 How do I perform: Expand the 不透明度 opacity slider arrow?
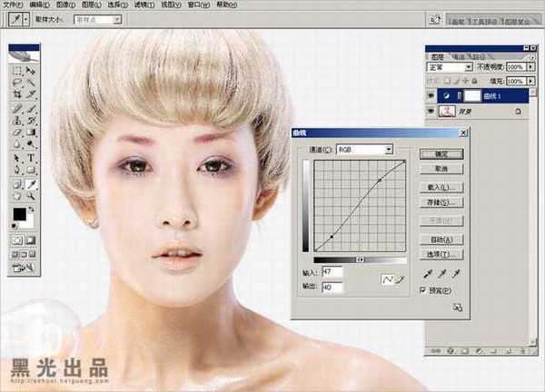tap(529, 67)
